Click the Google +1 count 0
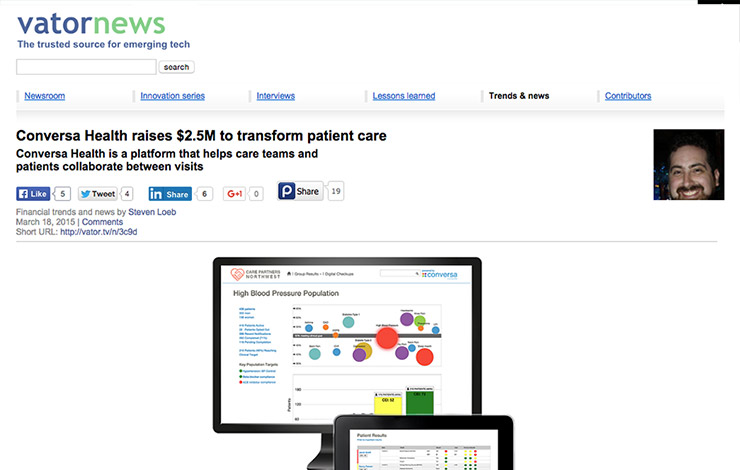The width and height of the screenshot is (740, 470). point(256,194)
